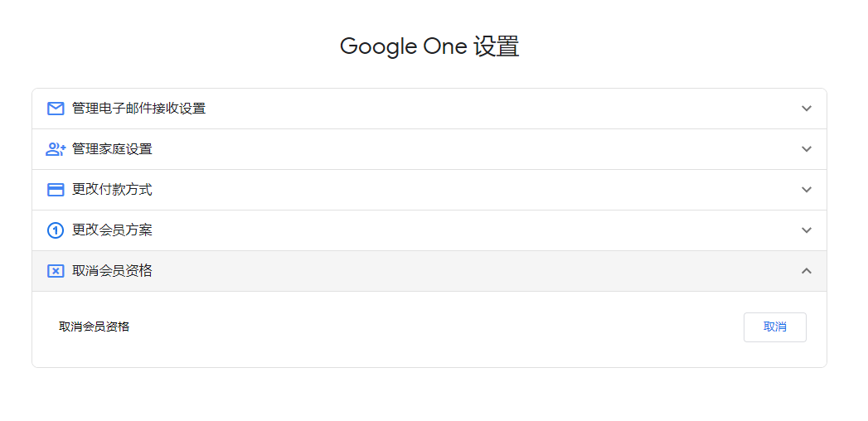The height and width of the screenshot is (421, 868).
Task: Expand 管理电子邮件接收设置 using its chevron arrow
Action: pyautogui.click(x=807, y=109)
